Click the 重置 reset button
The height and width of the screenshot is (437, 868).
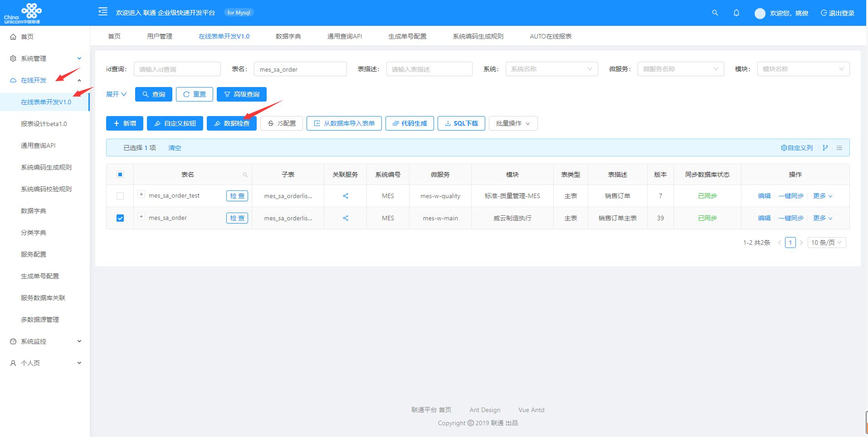pos(195,94)
